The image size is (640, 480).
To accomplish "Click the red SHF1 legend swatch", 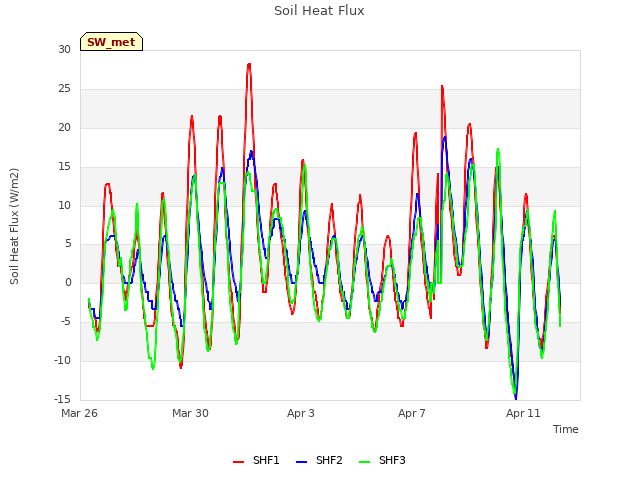I will (238, 461).
